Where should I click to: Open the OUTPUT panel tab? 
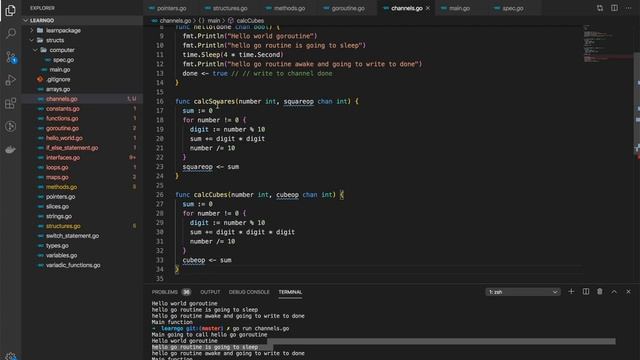210,292
